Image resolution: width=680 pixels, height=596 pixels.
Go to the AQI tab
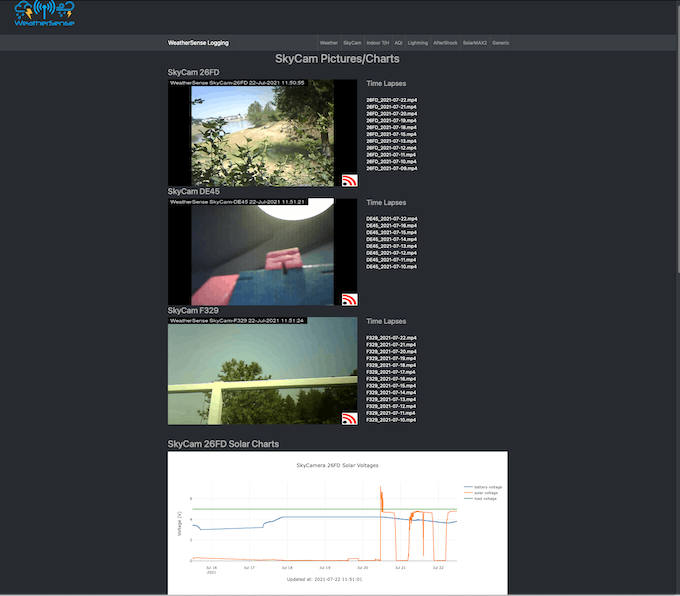[x=399, y=43]
